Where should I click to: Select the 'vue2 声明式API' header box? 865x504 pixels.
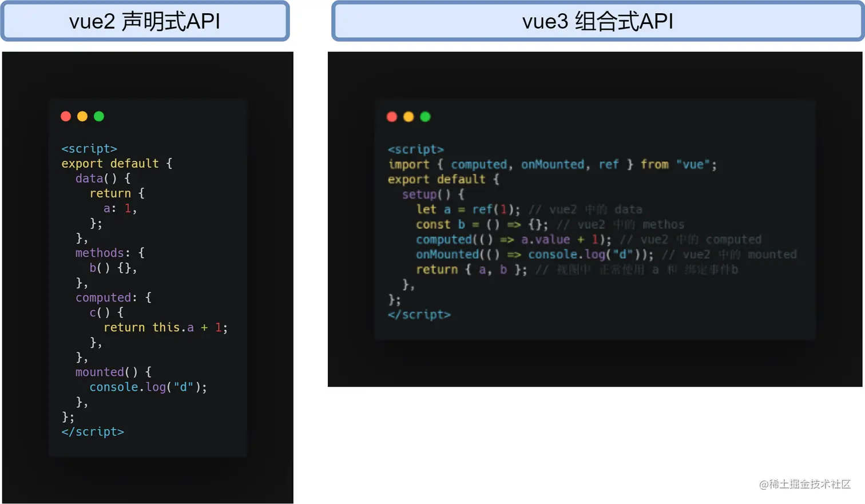point(145,21)
